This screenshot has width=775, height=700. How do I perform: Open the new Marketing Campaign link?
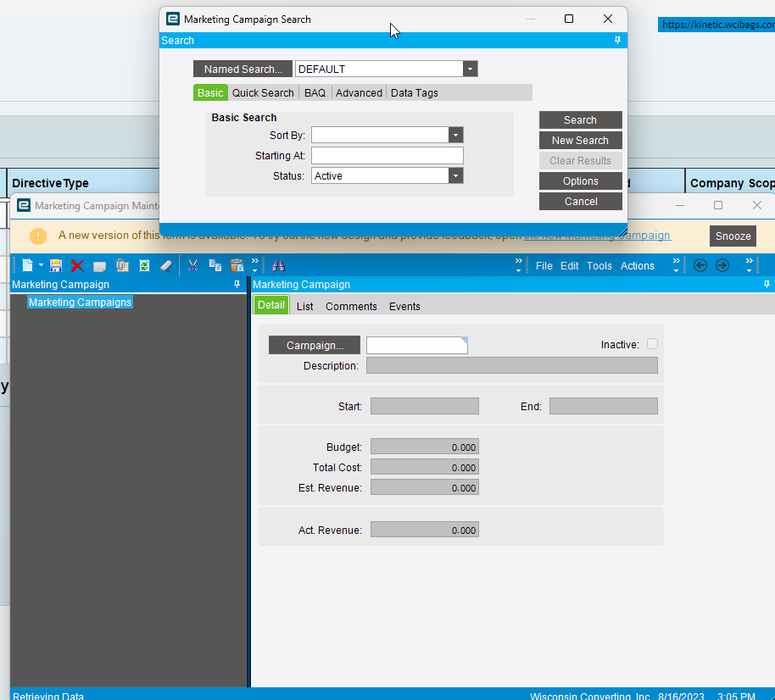(x=597, y=236)
